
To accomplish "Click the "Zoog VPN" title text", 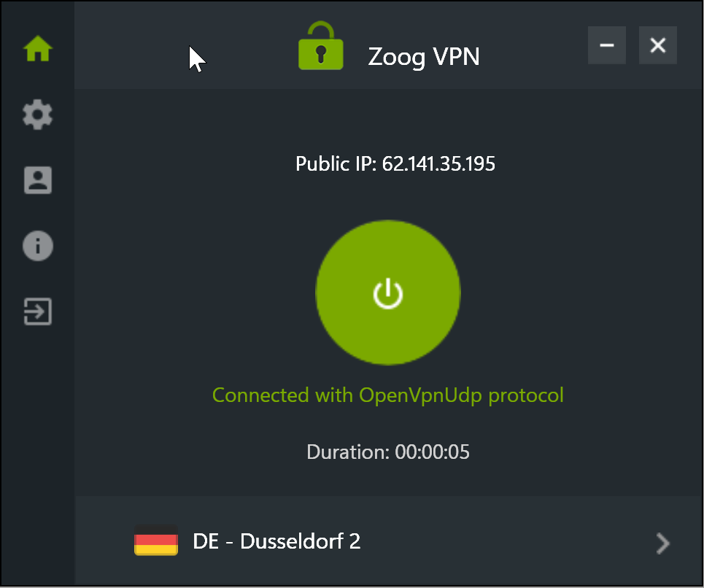I will point(424,57).
